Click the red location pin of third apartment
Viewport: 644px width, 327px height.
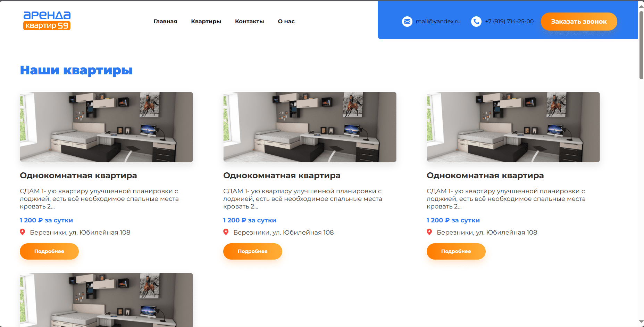click(x=429, y=232)
